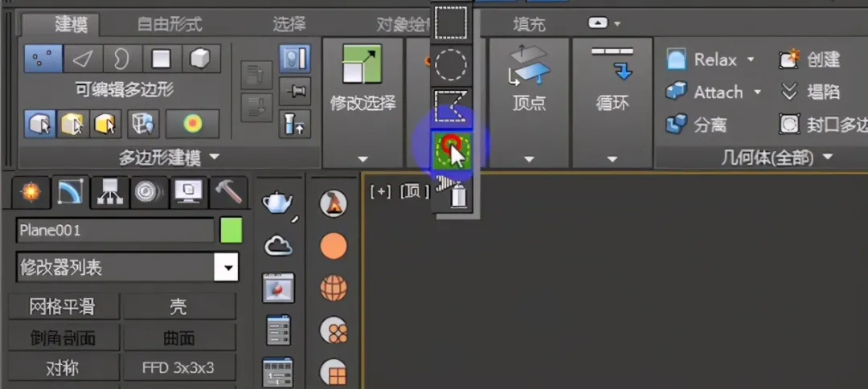Expand 修改选择 panel arrow
The image size is (868, 389).
pos(362,159)
